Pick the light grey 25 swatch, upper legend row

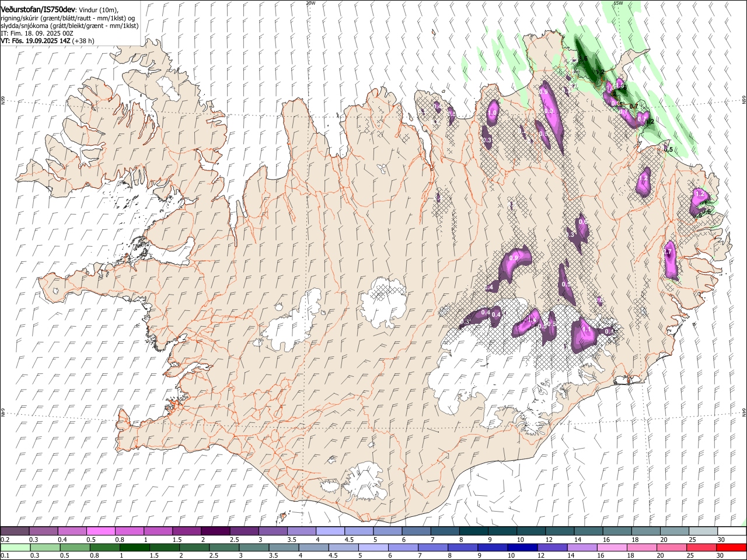(703, 531)
